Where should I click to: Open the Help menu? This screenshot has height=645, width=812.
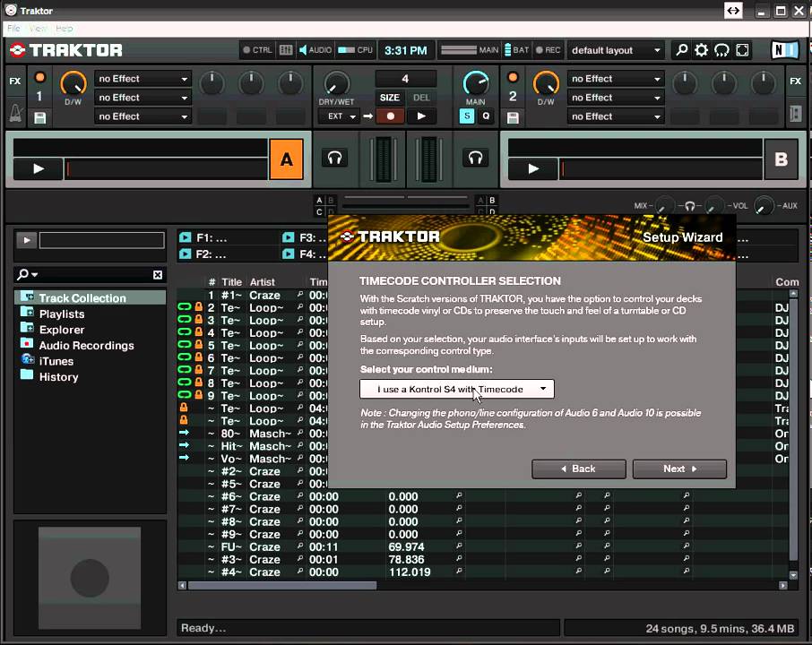[x=65, y=29]
